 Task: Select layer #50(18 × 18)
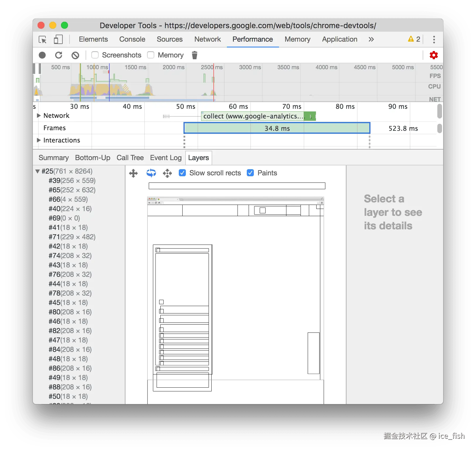click(68, 396)
